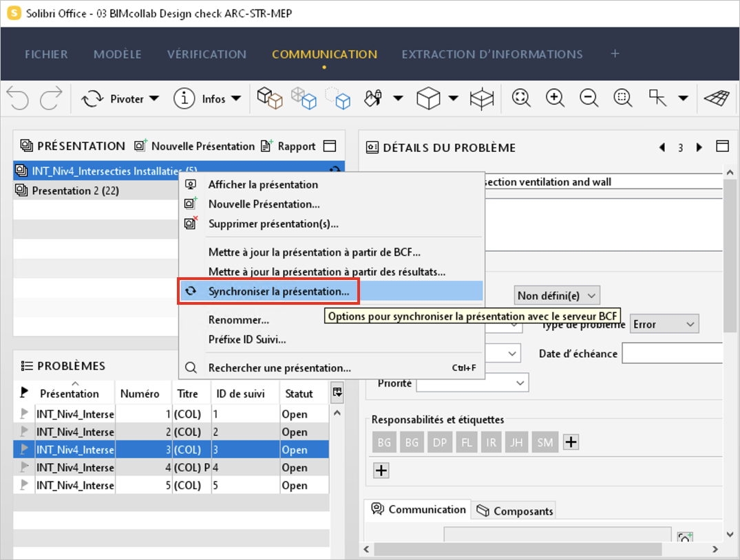740x560 pixels.
Task: Select Presentation 2 (22) in list
Action: 96,191
